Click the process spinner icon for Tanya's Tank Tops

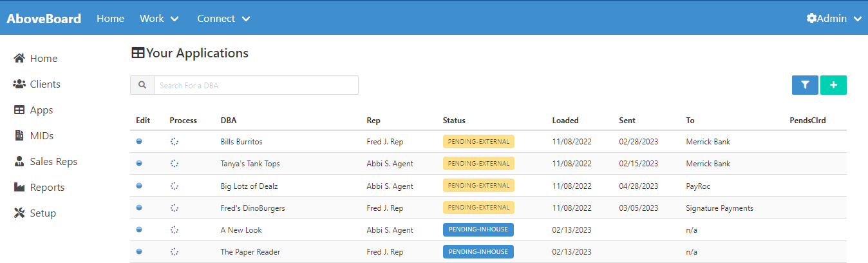coord(174,164)
